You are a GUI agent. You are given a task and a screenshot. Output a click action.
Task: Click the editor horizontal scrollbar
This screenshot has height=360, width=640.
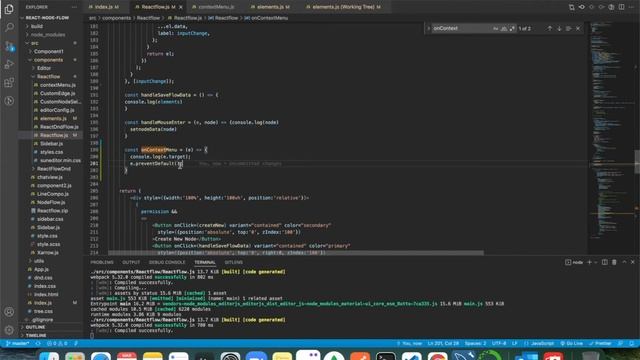[x=296, y=253]
